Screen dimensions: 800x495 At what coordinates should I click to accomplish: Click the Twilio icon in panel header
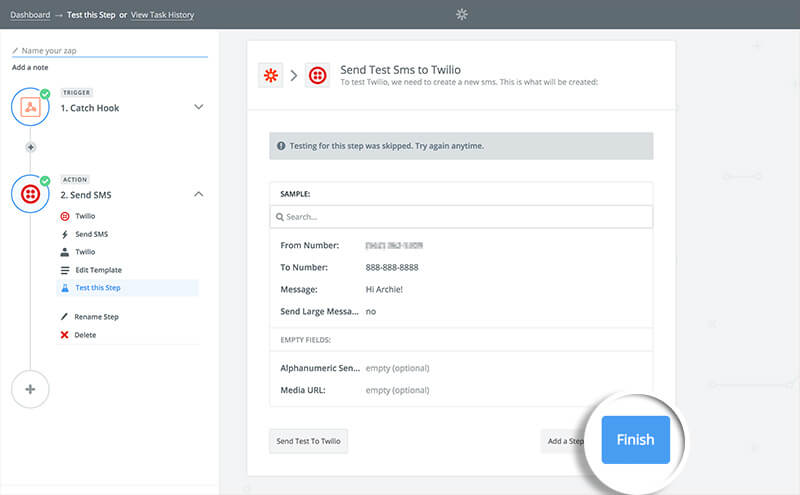(x=317, y=76)
